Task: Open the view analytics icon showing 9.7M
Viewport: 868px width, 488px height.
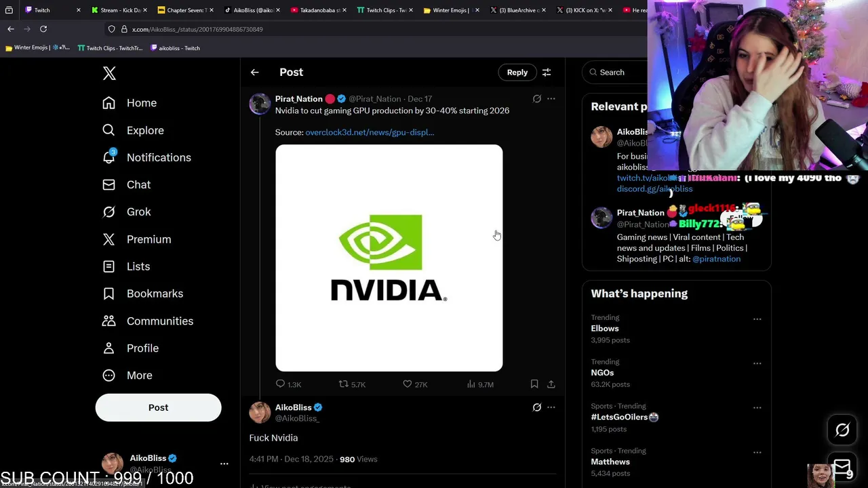Action: click(480, 384)
